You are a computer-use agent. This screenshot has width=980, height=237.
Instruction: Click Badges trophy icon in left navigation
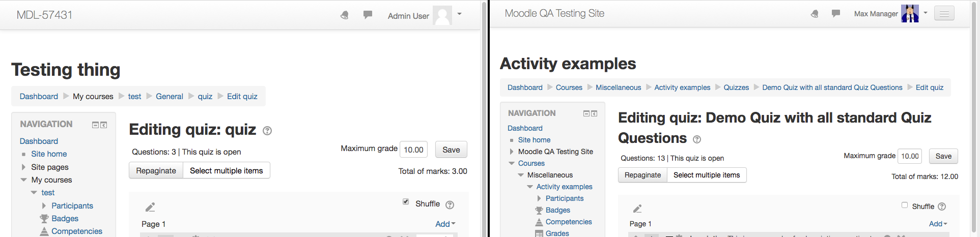tap(44, 219)
